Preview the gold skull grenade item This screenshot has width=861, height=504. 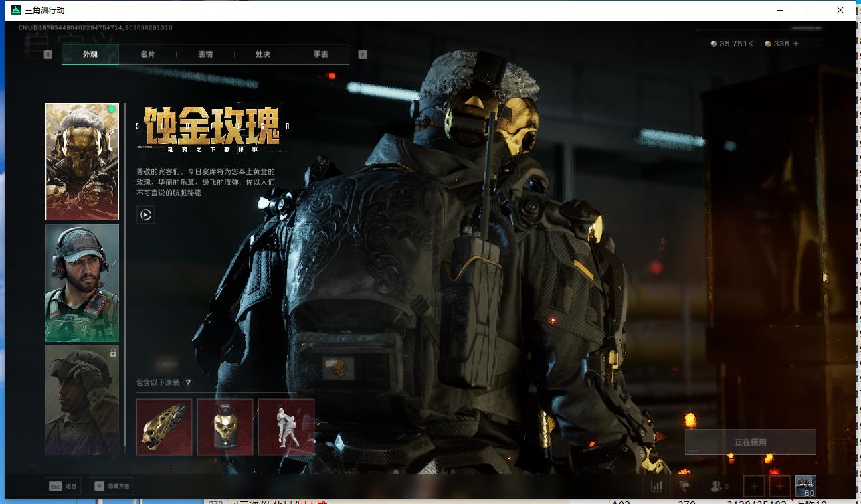[x=225, y=427]
